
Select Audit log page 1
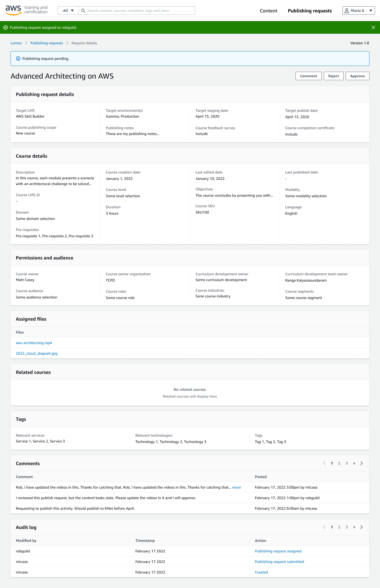(x=332, y=527)
